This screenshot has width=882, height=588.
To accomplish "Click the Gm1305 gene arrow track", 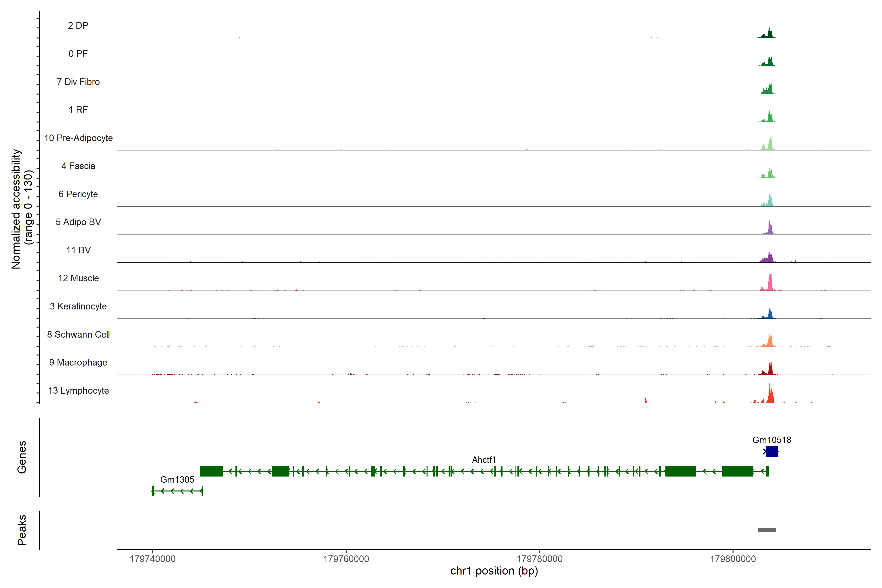I will click(177, 491).
